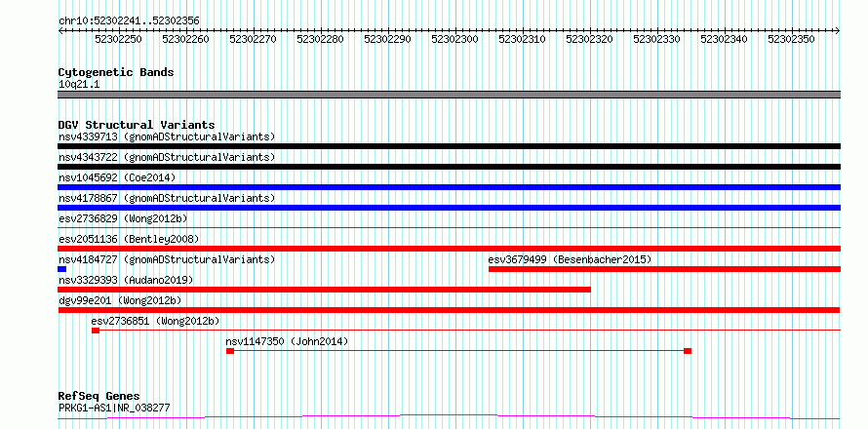The height and width of the screenshot is (429, 868).
Task: Open variant nsv4184727 label
Action: coord(167,259)
